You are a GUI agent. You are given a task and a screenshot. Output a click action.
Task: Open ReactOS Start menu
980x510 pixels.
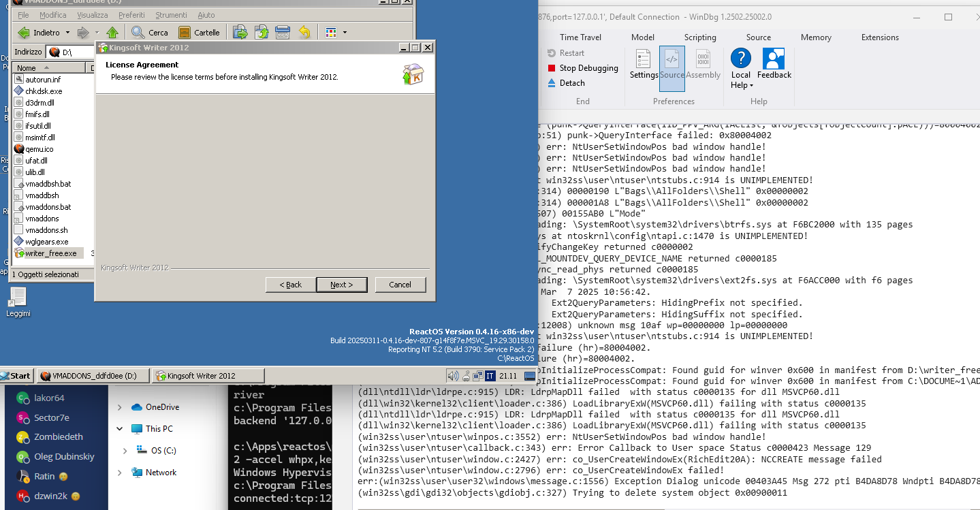click(16, 375)
